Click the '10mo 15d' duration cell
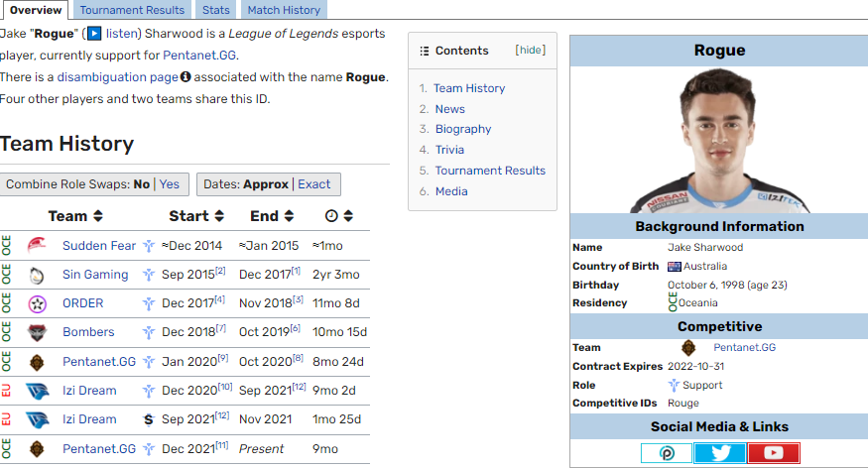Viewport: 868px width, 468px height. (x=340, y=332)
